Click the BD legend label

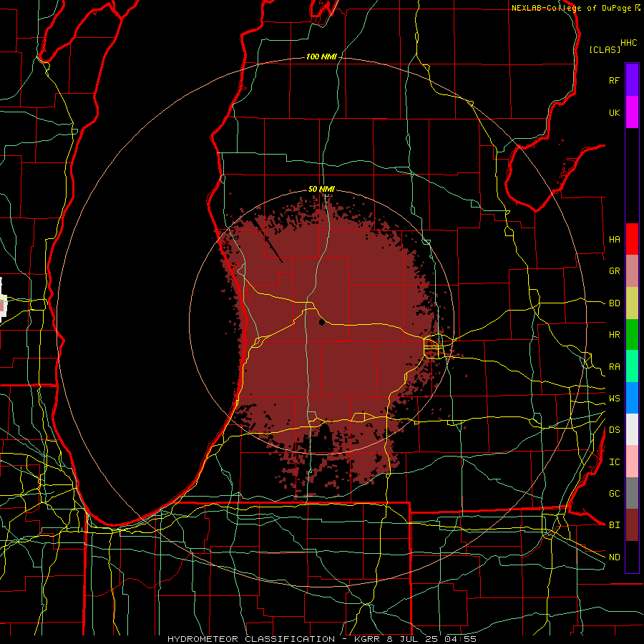click(614, 303)
